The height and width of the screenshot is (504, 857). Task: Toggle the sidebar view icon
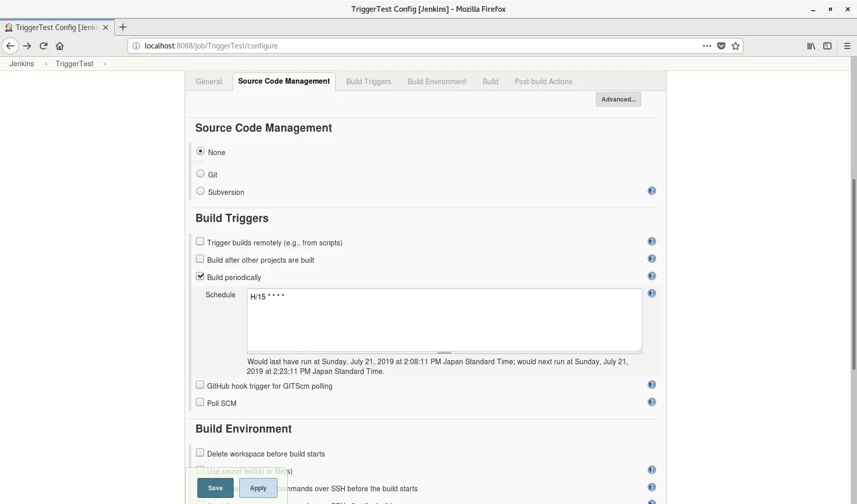pyautogui.click(x=827, y=46)
